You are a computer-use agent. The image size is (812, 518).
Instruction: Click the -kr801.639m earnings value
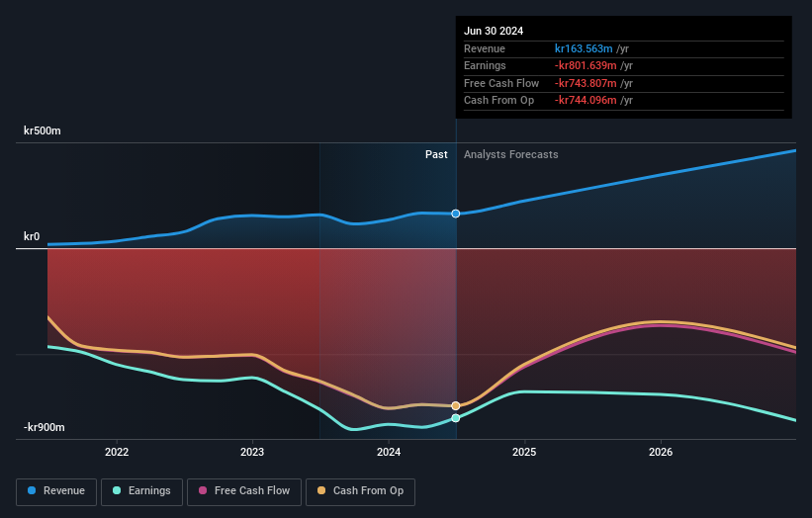586,65
